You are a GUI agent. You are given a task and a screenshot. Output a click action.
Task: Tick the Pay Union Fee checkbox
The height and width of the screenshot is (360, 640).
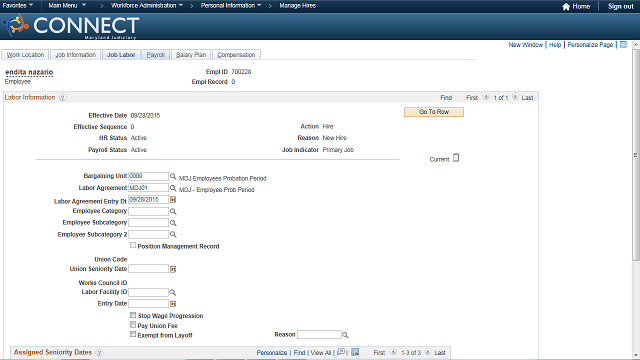click(x=133, y=325)
